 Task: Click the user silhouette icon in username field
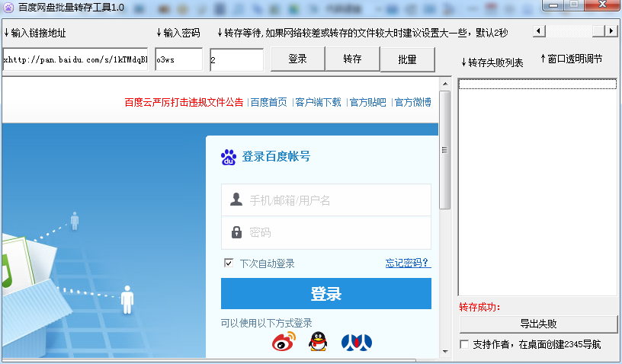point(236,200)
